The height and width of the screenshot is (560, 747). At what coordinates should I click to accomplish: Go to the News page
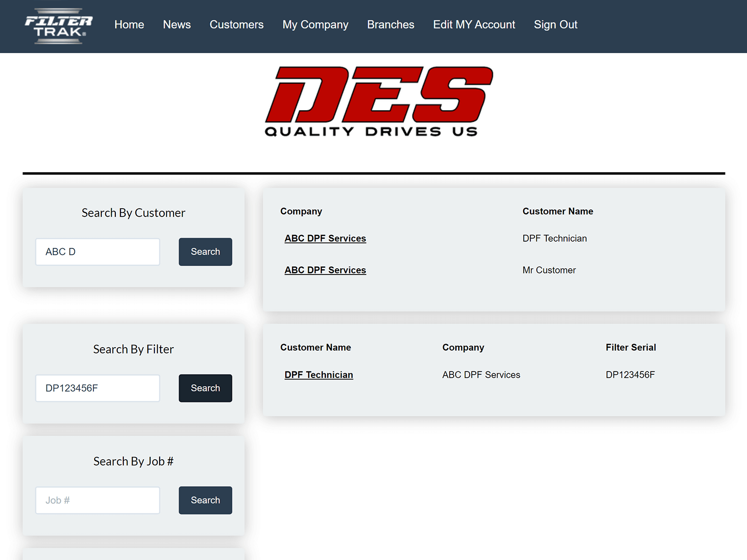click(x=177, y=25)
